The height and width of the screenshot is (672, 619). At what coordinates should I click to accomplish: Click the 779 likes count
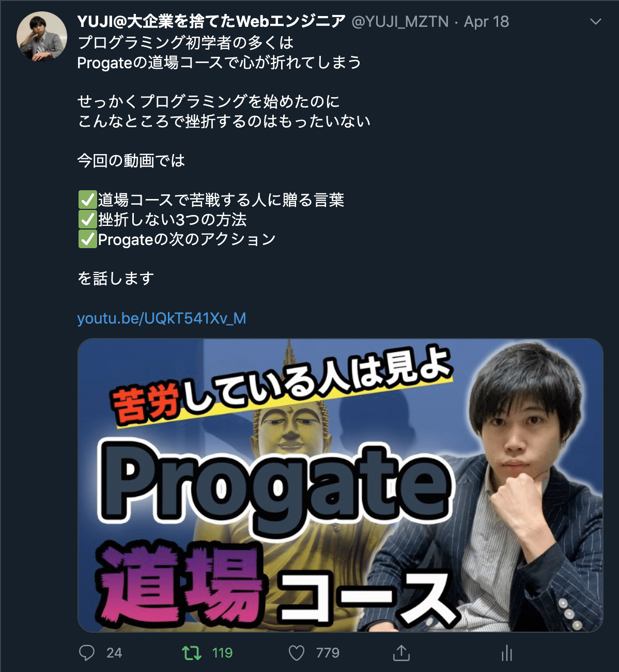(x=328, y=653)
